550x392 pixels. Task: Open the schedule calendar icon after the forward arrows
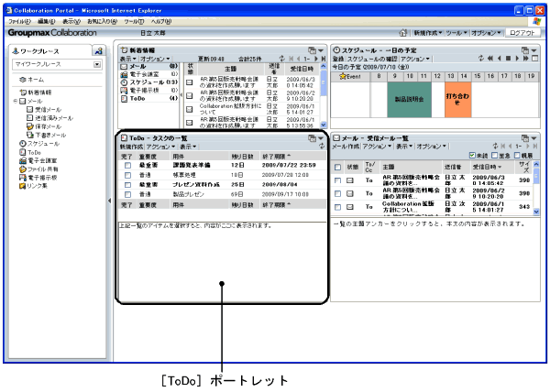pos(534,59)
